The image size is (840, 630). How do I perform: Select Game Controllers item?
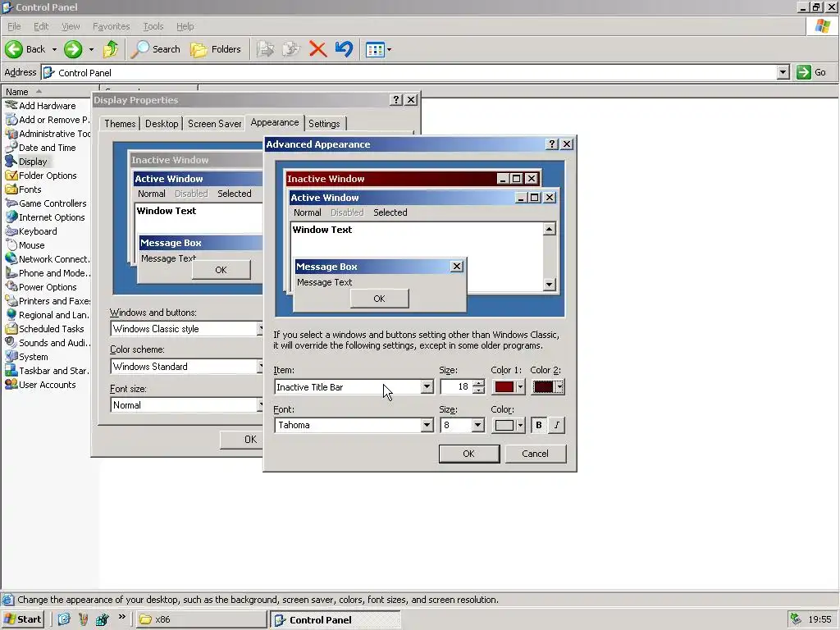46,203
